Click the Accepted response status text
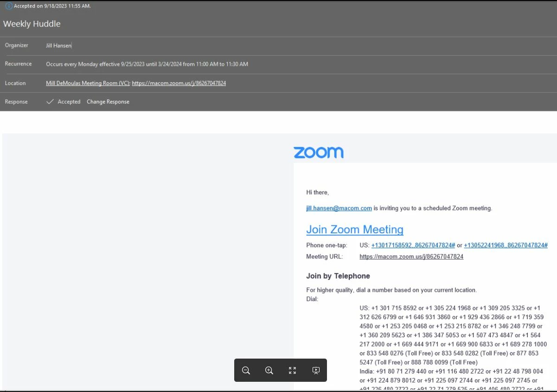Viewport: 557px width, 392px height. tap(69, 102)
